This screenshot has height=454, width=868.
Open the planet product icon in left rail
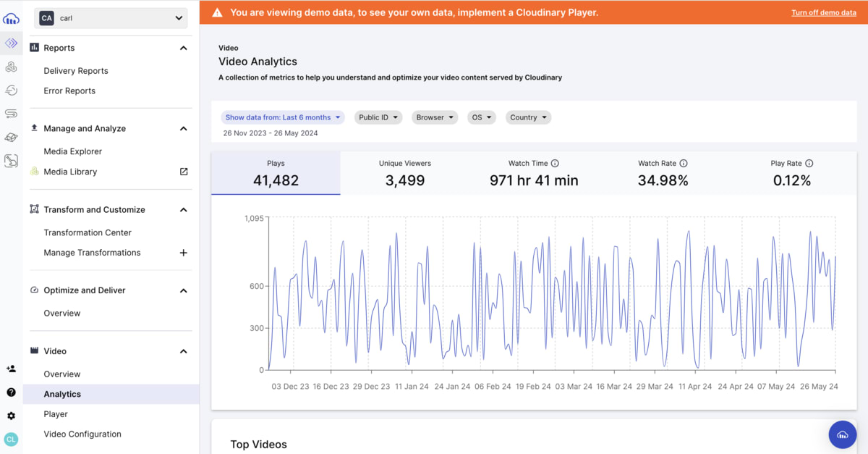pyautogui.click(x=11, y=138)
